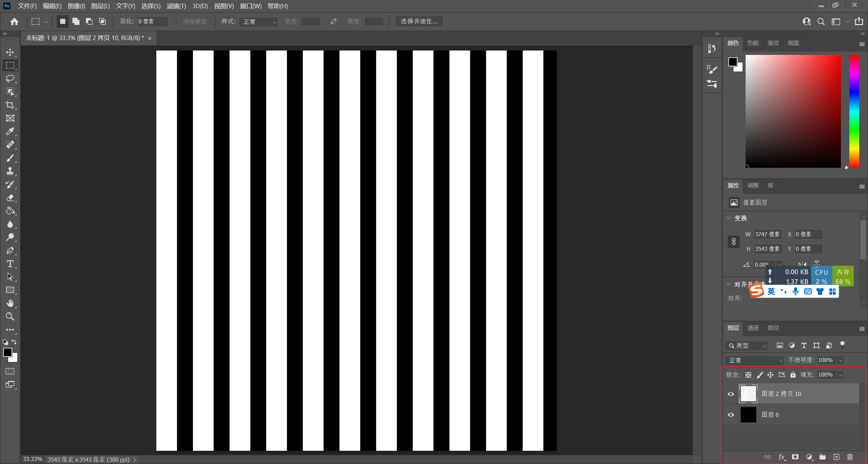Select the Eyedropper tool
The image size is (868, 464).
[x=10, y=132]
